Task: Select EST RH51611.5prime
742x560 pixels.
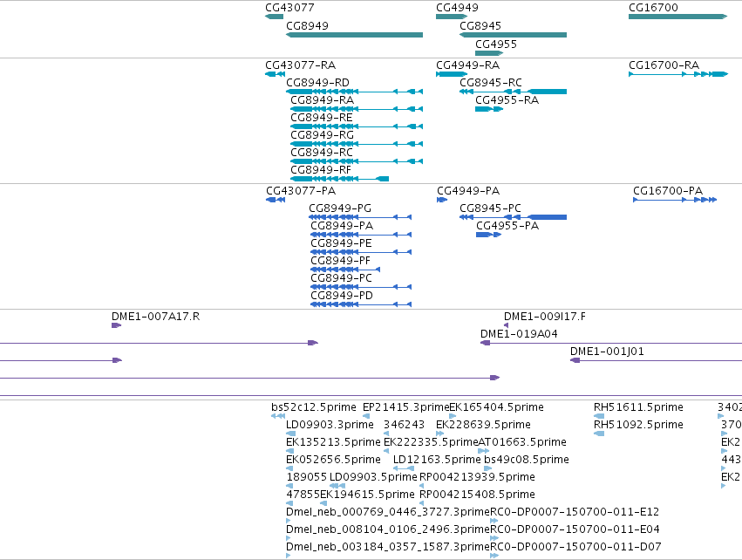Action: point(638,407)
